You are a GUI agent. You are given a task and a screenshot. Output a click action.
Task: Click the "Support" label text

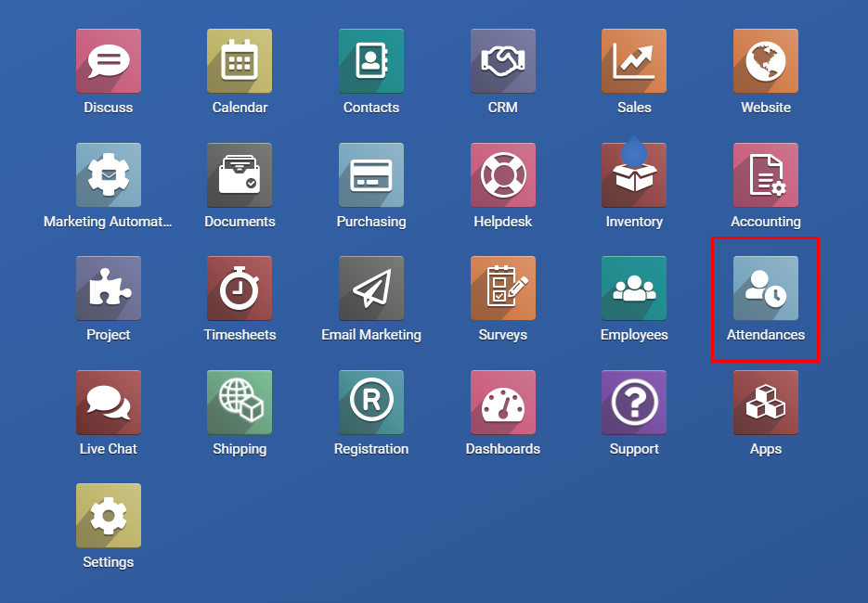634,449
